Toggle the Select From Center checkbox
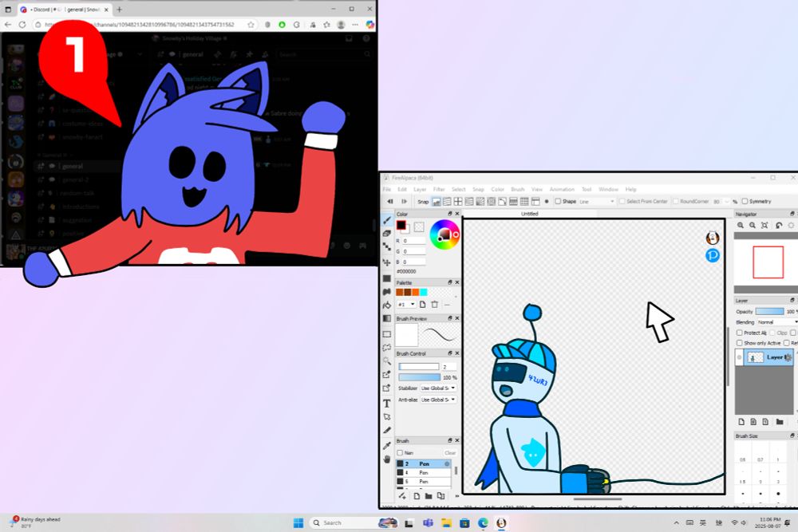 click(622, 202)
